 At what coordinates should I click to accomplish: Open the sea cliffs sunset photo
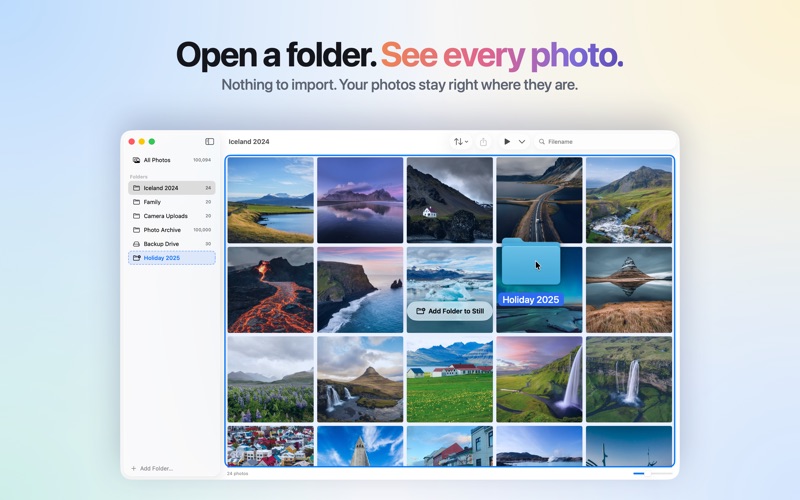[x=360, y=290]
